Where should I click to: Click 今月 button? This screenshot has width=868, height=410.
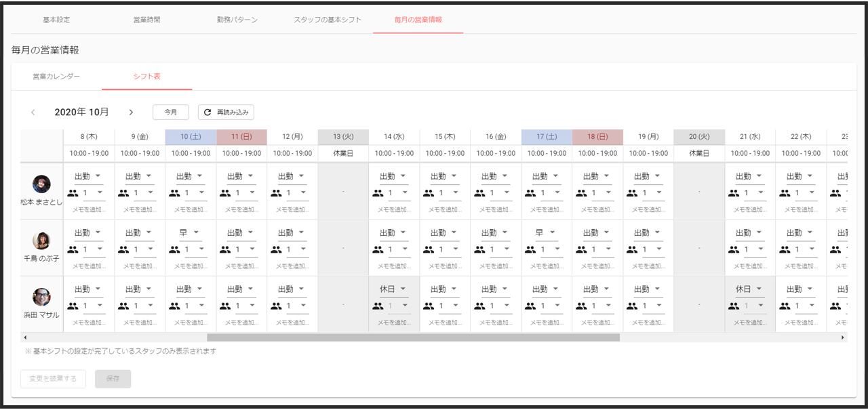click(171, 112)
